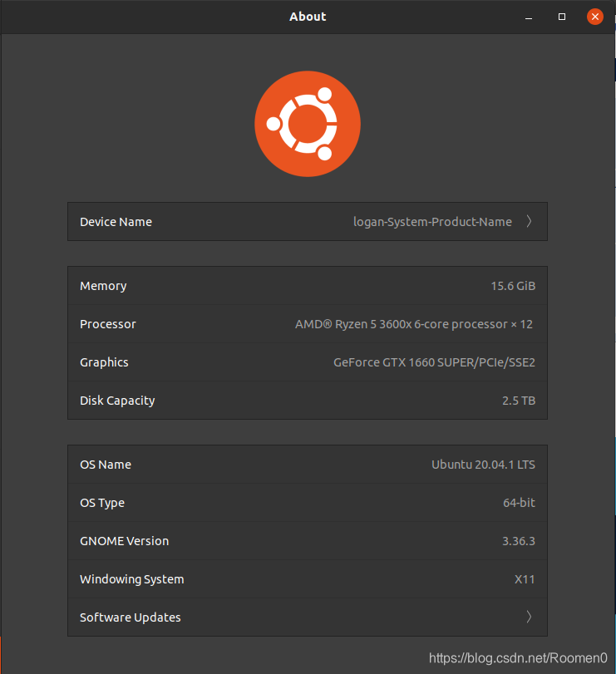
Task: Select the device name 'logan-System-Product-Name'
Action: 432,222
